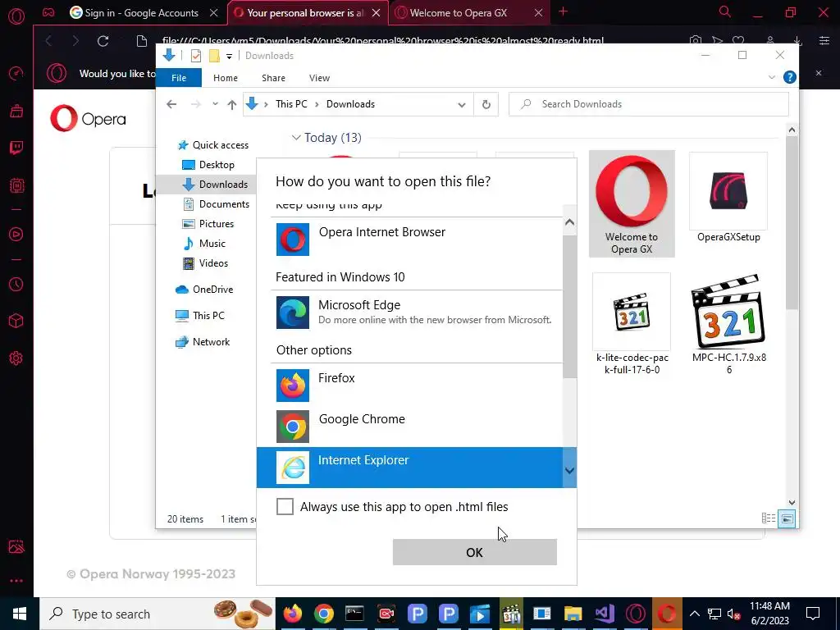Select the MPC-HC.1.7.9.x86 file
Viewport: 840px width, 630px height.
pyautogui.click(x=728, y=324)
